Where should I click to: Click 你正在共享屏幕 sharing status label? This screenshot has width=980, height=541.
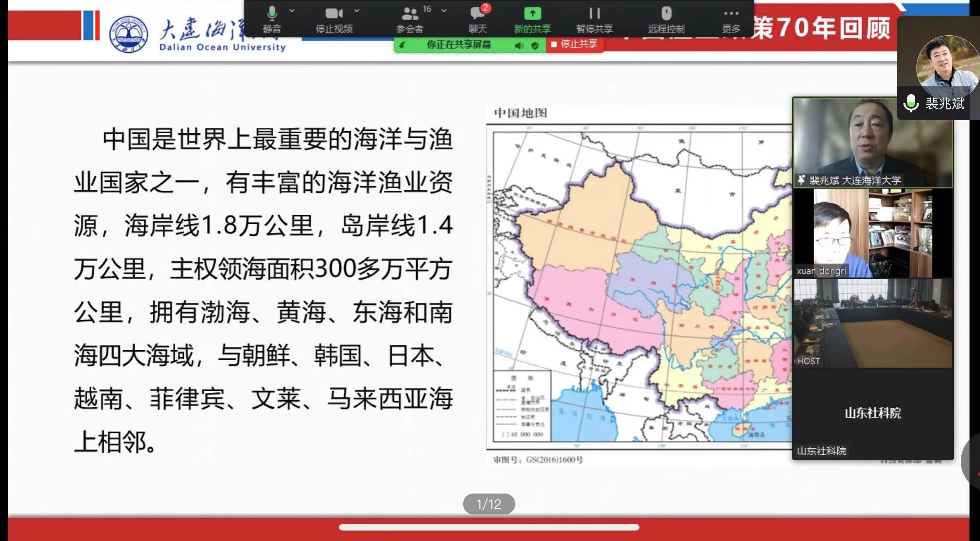click(x=458, y=45)
